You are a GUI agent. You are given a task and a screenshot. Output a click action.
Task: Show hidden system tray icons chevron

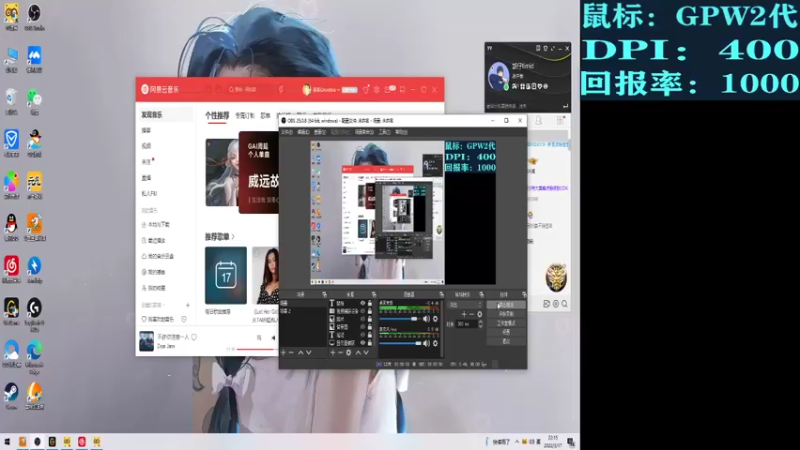(x=516, y=442)
